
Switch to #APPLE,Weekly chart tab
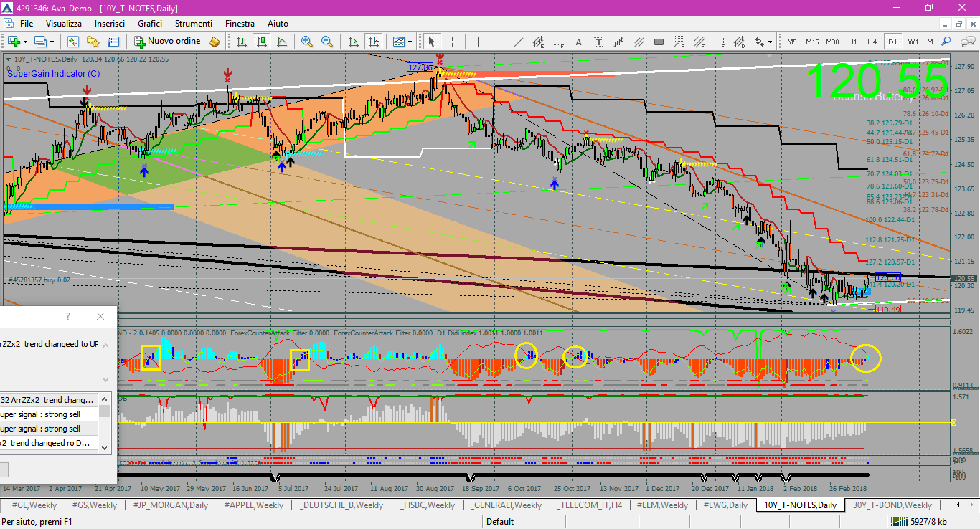tap(254, 505)
